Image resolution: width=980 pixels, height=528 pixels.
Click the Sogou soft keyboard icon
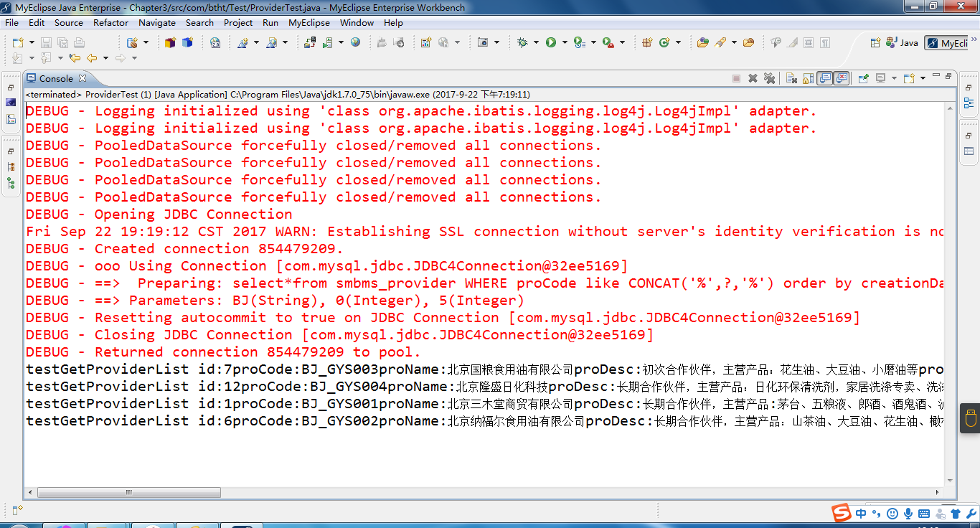[x=924, y=513]
